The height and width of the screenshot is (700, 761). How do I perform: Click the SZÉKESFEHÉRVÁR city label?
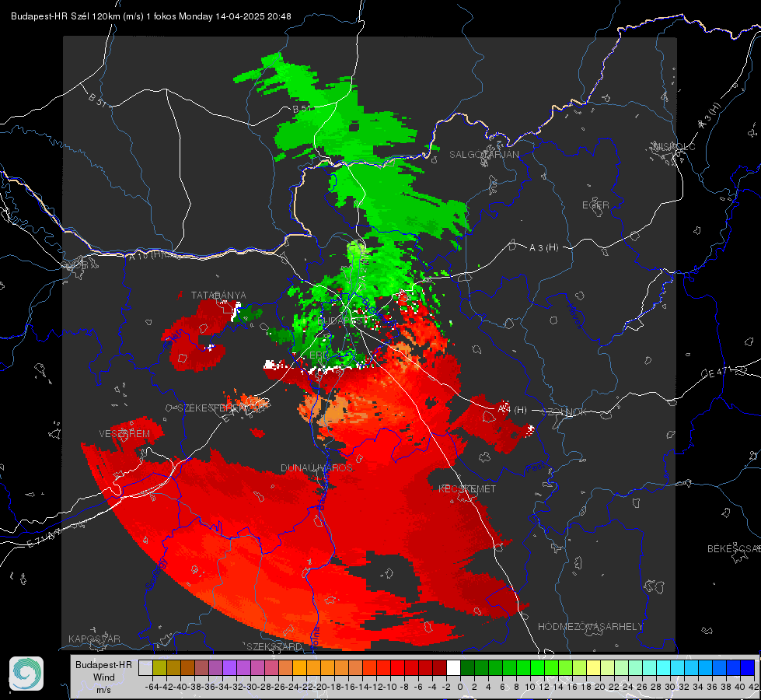[223, 408]
